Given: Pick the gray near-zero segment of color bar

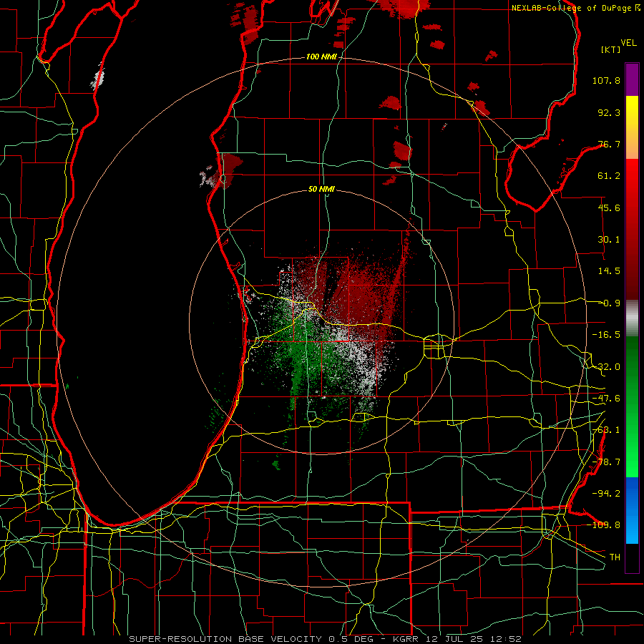Looking at the screenshot, I should 632,318.
